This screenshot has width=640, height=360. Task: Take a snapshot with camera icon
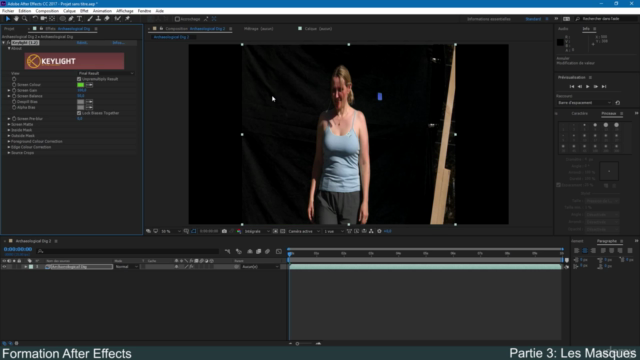click(224, 231)
